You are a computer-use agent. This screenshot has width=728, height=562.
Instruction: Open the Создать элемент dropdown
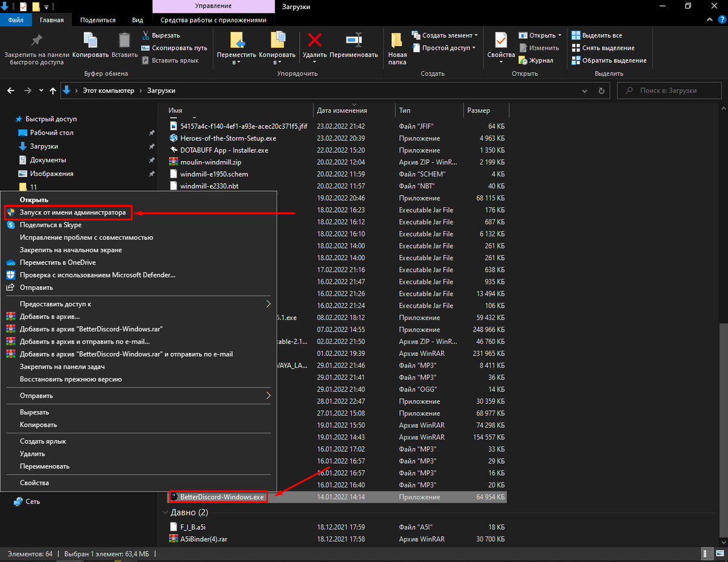(x=445, y=35)
